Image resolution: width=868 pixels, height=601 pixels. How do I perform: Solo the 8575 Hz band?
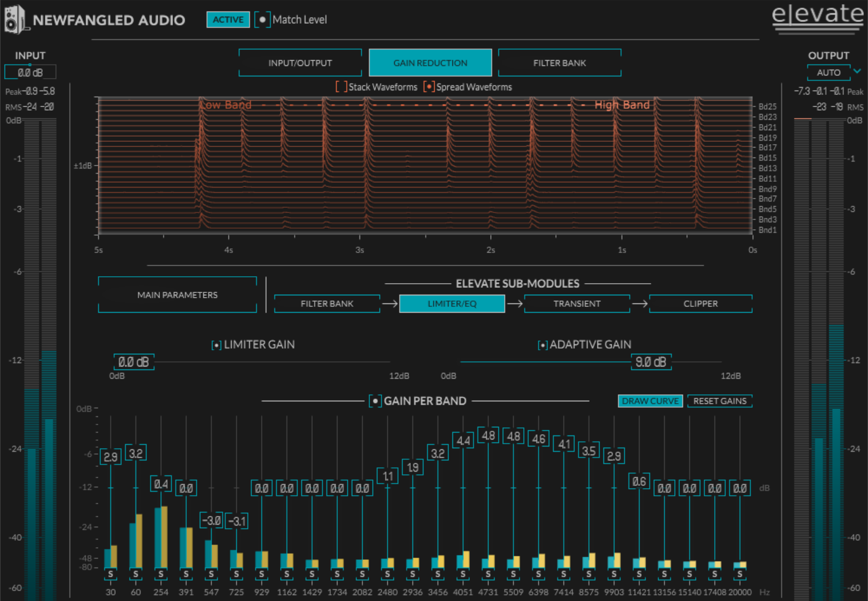(x=589, y=574)
